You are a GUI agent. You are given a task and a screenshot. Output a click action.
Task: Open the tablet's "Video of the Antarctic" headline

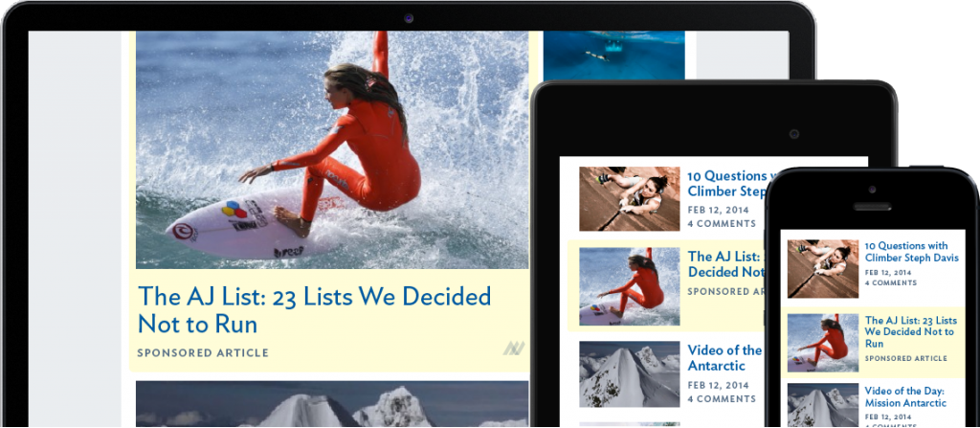pyautogui.click(x=725, y=358)
